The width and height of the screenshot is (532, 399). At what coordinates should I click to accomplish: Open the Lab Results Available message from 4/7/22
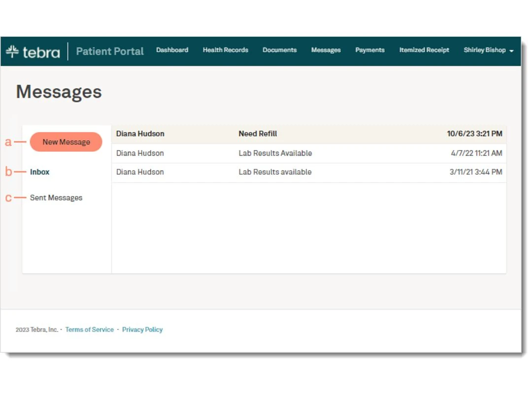point(309,153)
